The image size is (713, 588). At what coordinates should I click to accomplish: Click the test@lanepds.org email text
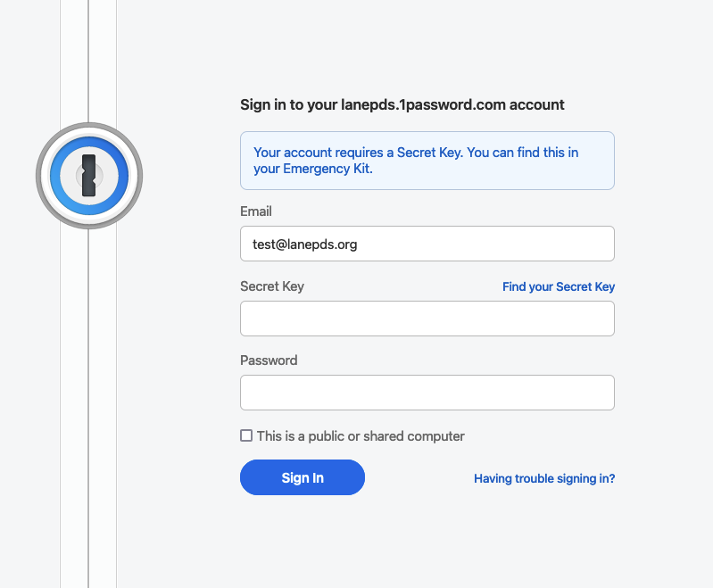305,244
